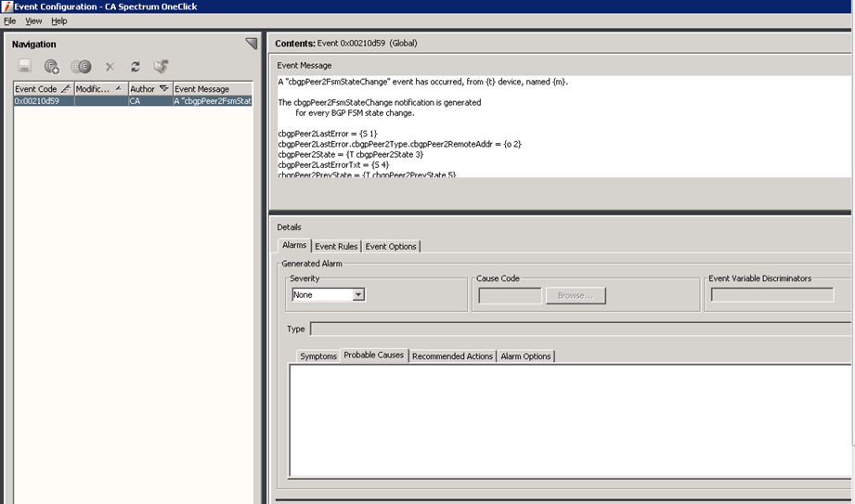The height and width of the screenshot is (504, 855).
Task: Select the Symptoms tab
Action: tap(318, 356)
